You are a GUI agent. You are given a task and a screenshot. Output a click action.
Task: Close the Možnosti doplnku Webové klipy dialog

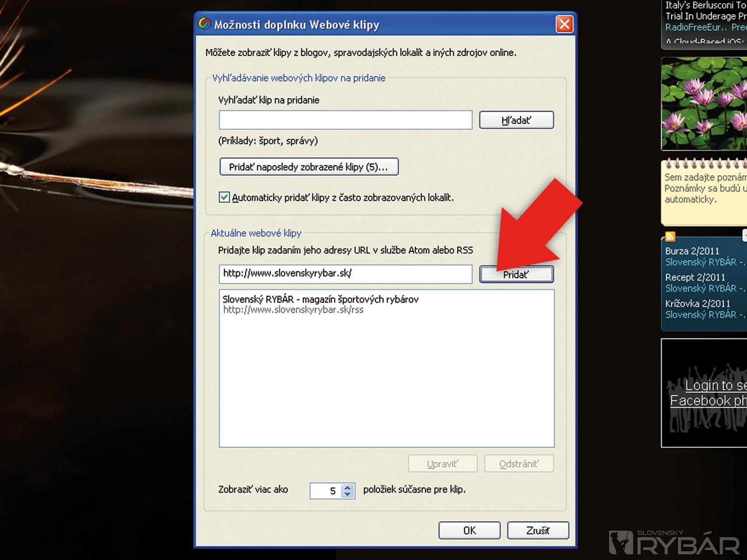pyautogui.click(x=564, y=24)
